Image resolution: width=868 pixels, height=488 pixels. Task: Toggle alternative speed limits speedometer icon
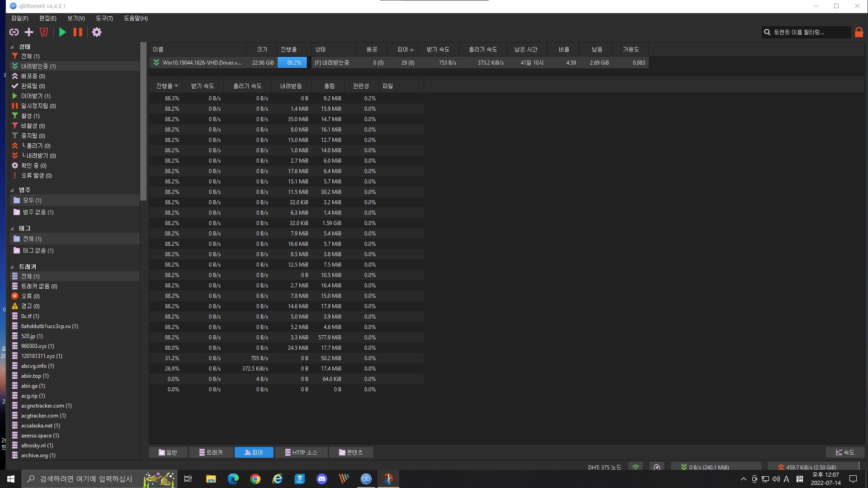click(x=657, y=467)
